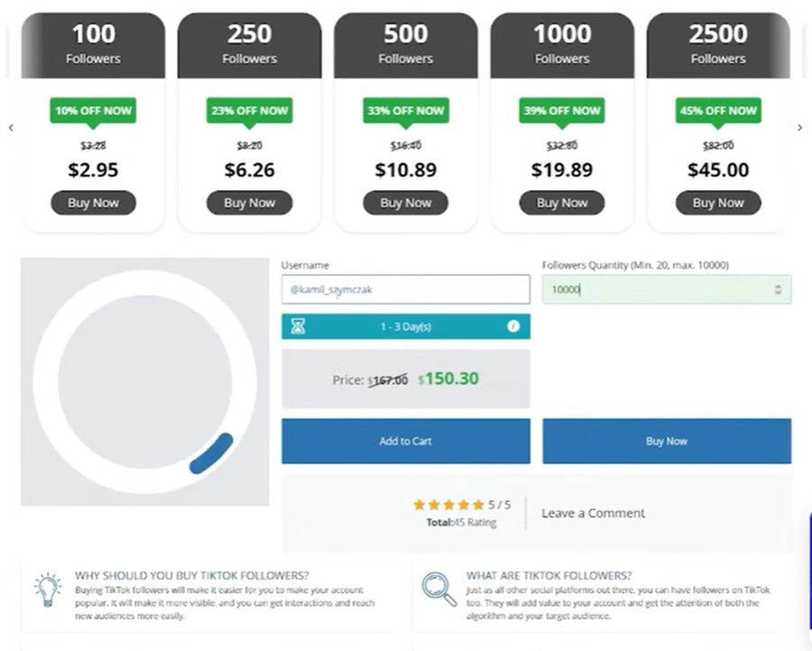
Task: Buy the 500 Followers package
Action: click(x=405, y=203)
